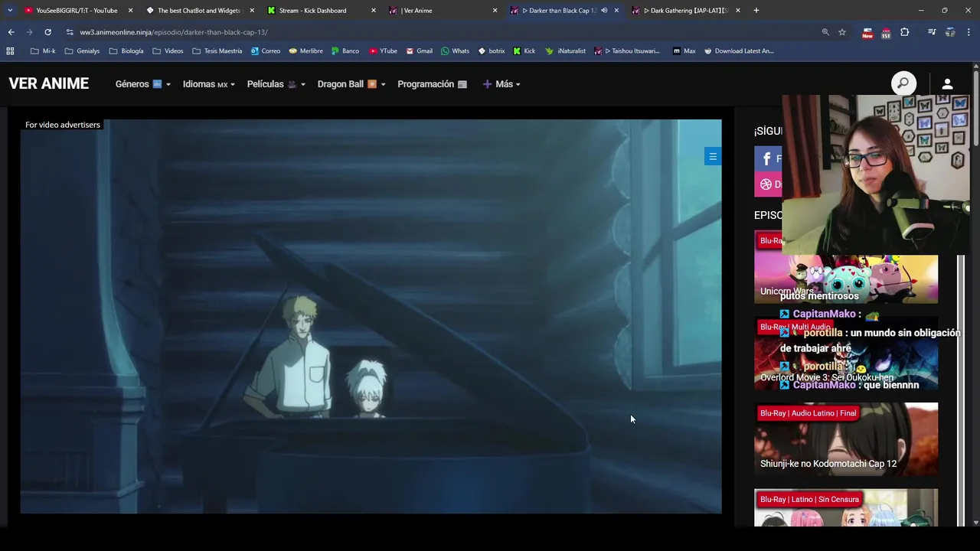The image size is (980, 551).
Task: Expand the Películas dropdown menu
Action: [x=276, y=84]
